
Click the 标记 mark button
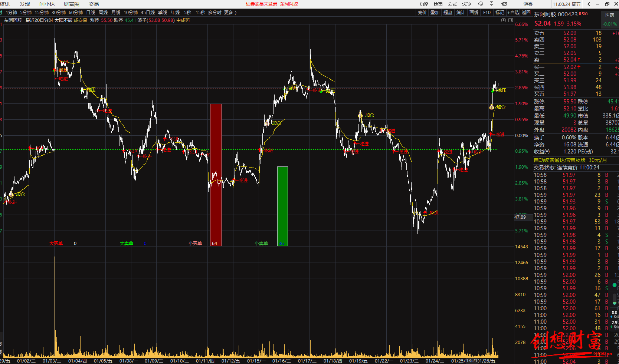click(500, 13)
